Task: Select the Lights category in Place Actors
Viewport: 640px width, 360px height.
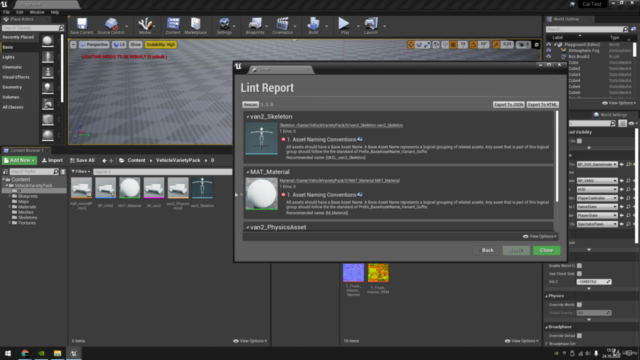Action: 9,57
